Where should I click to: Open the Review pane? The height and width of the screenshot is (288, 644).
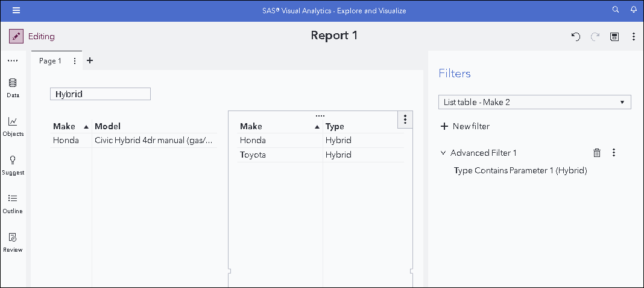click(13, 242)
